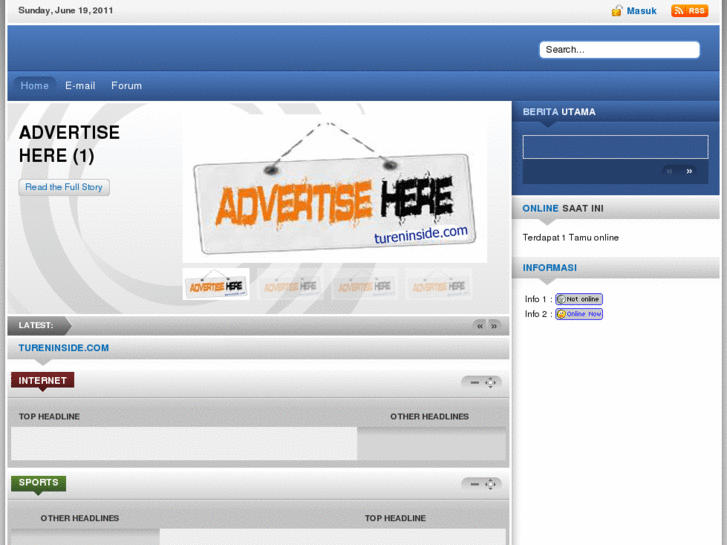Click previous arrow in the LATEST ticker
Image resolution: width=727 pixels, height=545 pixels.
[480, 326]
